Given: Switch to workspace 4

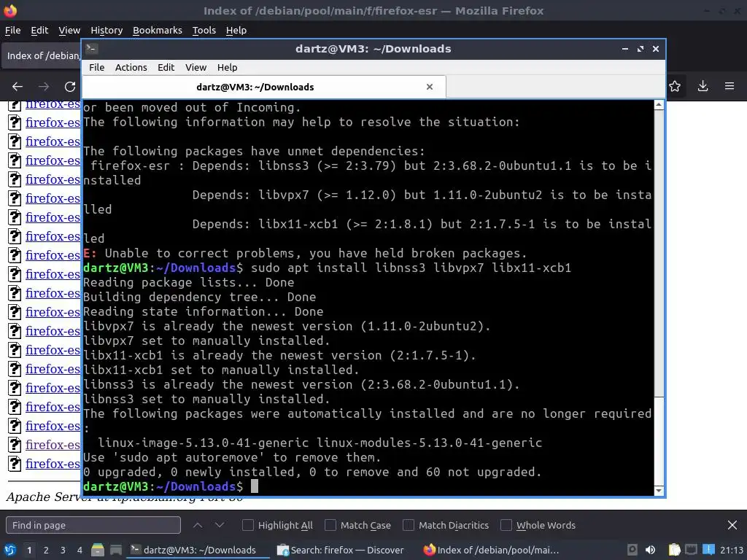Looking at the screenshot, I should point(80,550).
